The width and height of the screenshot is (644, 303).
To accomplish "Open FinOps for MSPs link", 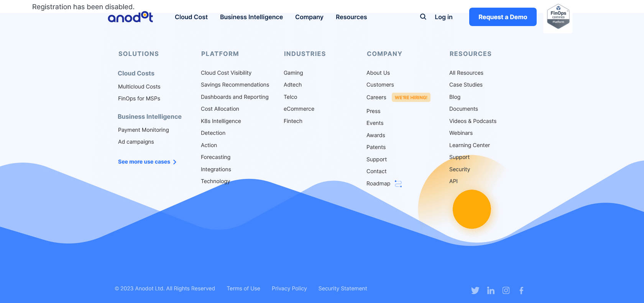I will coord(139,98).
